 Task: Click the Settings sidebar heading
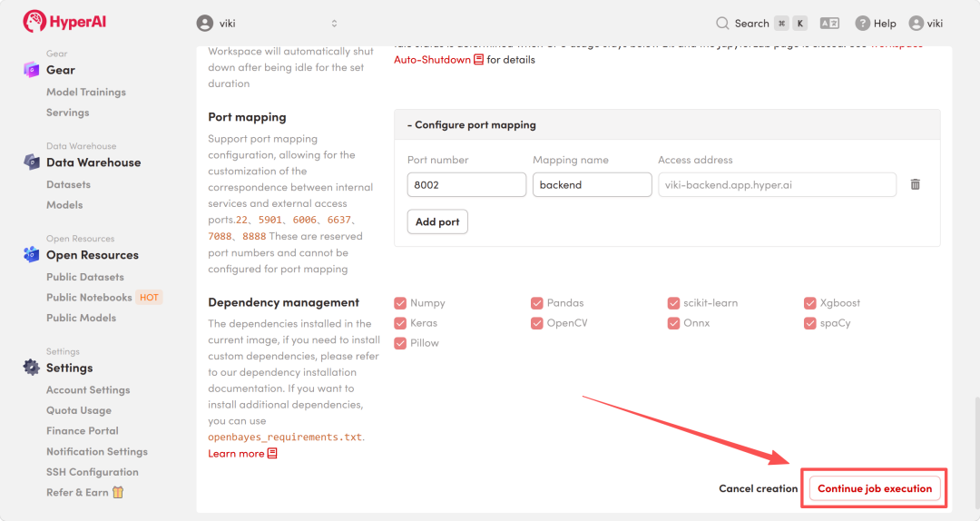coord(69,368)
